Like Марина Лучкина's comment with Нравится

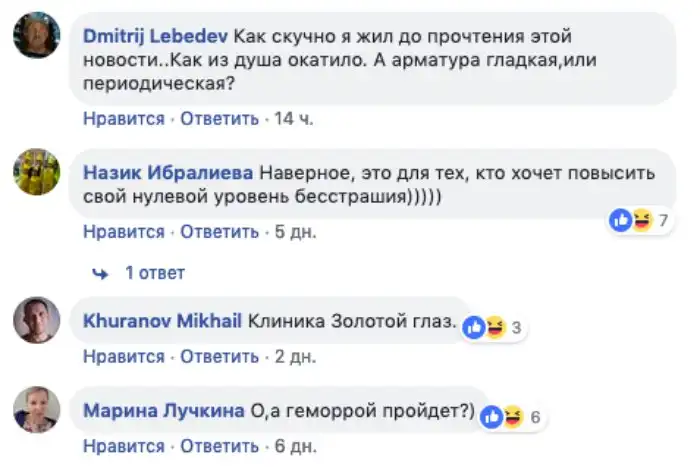coord(123,445)
